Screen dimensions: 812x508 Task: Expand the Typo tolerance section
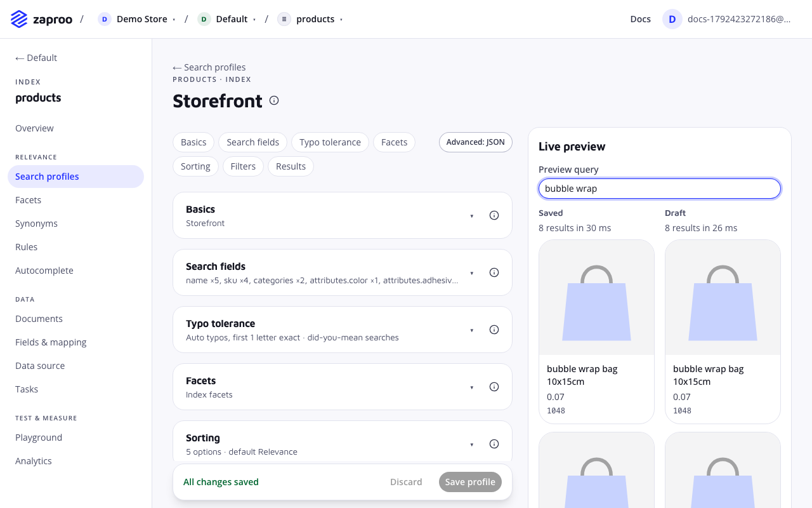pos(471,330)
